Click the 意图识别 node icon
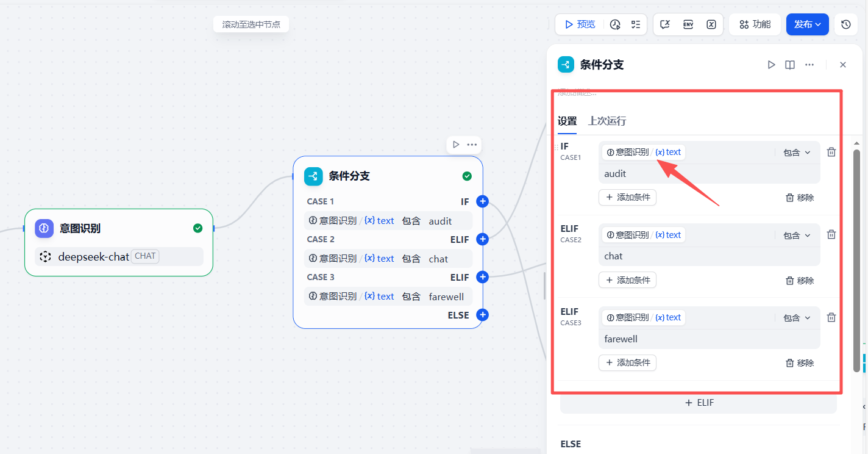Image resolution: width=868 pixels, height=454 pixels. click(x=44, y=228)
